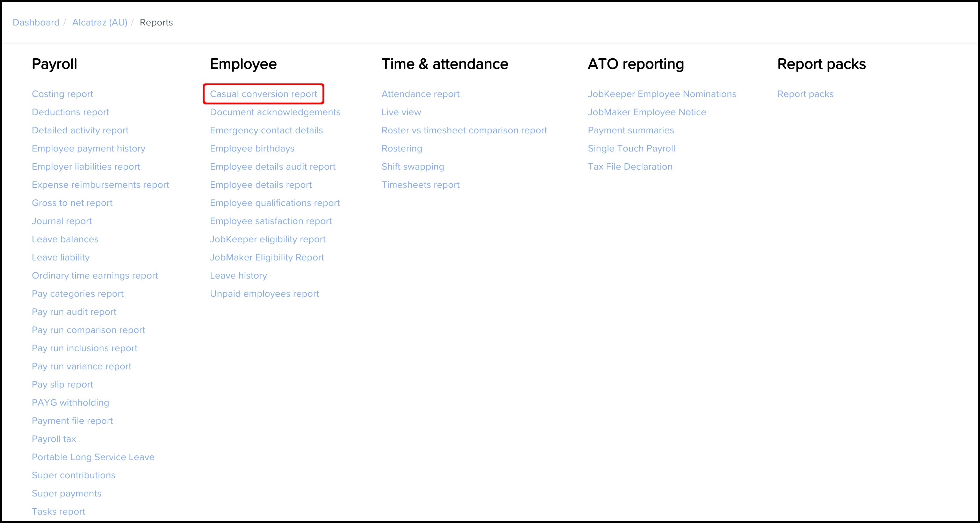Image resolution: width=980 pixels, height=523 pixels.
Task: Select the Deductions report
Action: pos(71,112)
